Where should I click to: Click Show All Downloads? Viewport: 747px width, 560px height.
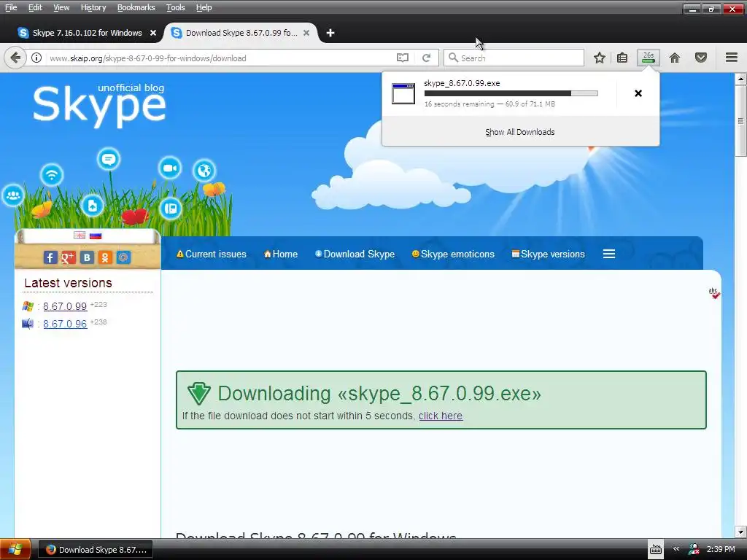(519, 132)
